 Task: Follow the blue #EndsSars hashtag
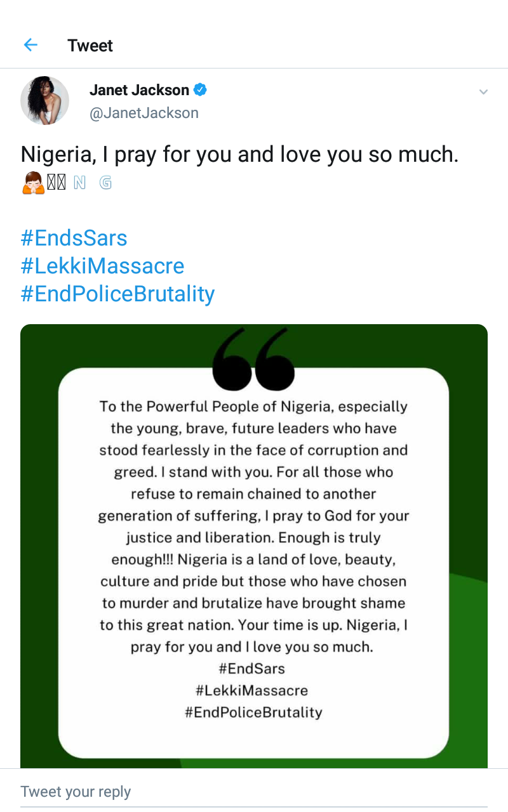74,239
